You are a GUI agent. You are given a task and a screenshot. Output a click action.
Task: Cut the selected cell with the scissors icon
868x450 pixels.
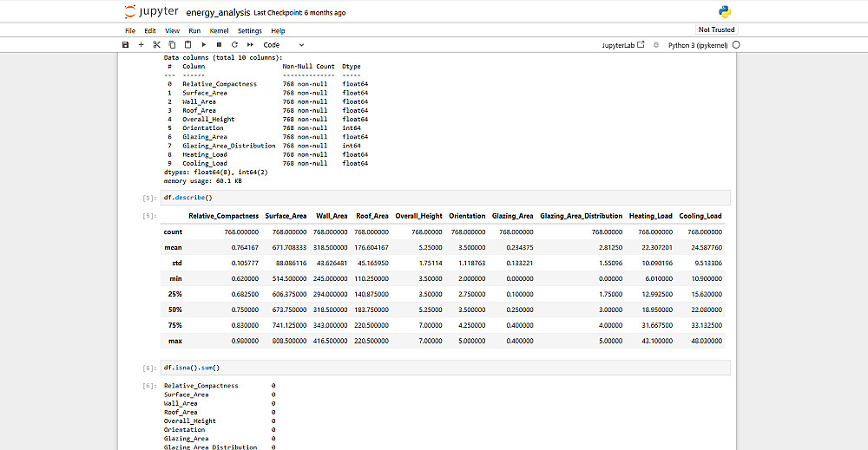[156, 45]
